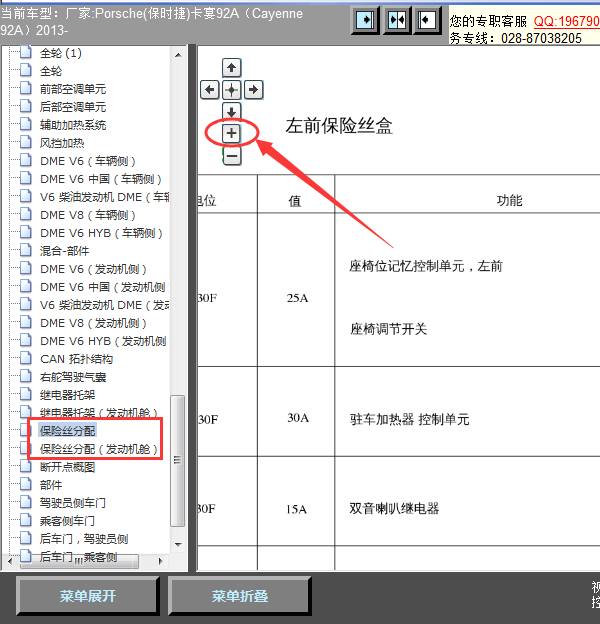Click the horizontal scrollbar right arrow in tree
Viewport: 600px width, 624px height.
point(160,562)
